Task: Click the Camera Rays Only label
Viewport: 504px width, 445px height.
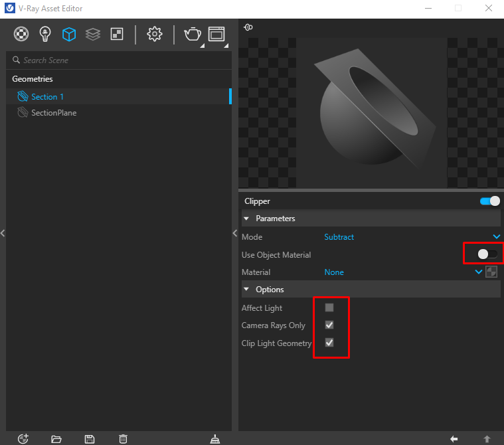Action: [x=273, y=325]
